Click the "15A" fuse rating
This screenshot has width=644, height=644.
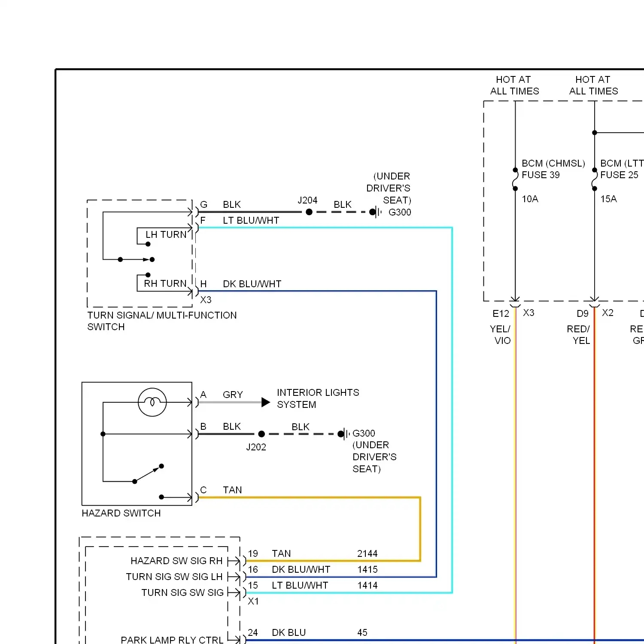608,199
